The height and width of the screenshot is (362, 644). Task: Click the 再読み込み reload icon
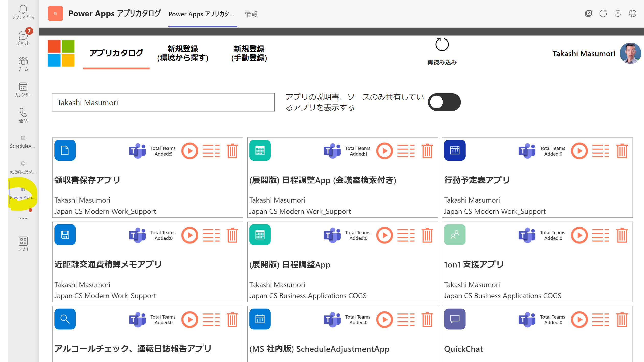[442, 45]
